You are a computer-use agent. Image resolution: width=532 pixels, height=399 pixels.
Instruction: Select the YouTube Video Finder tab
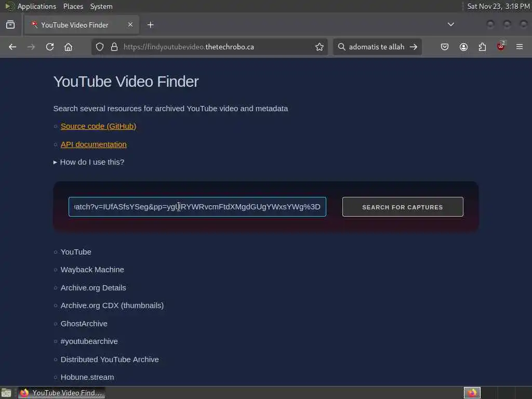click(x=82, y=25)
